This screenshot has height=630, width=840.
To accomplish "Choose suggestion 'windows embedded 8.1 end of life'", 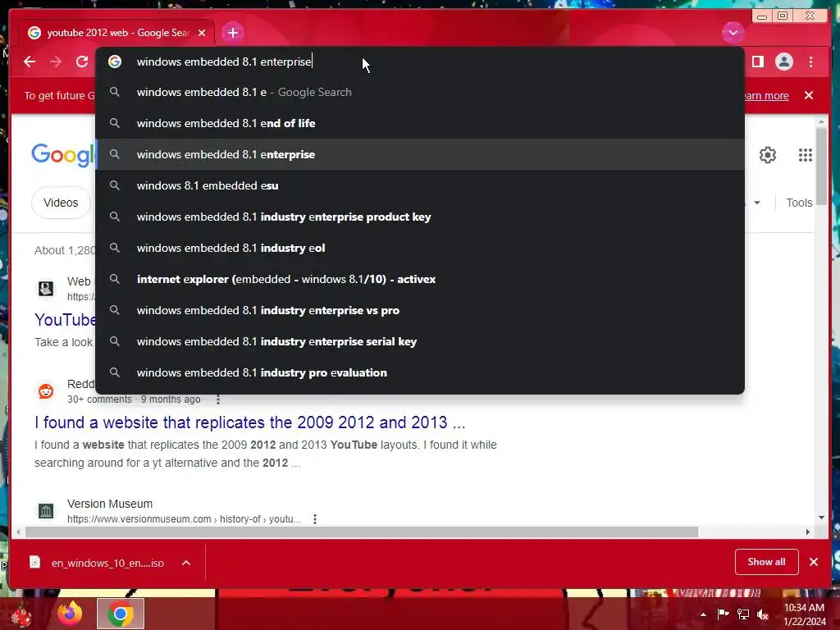I will 420,123.
